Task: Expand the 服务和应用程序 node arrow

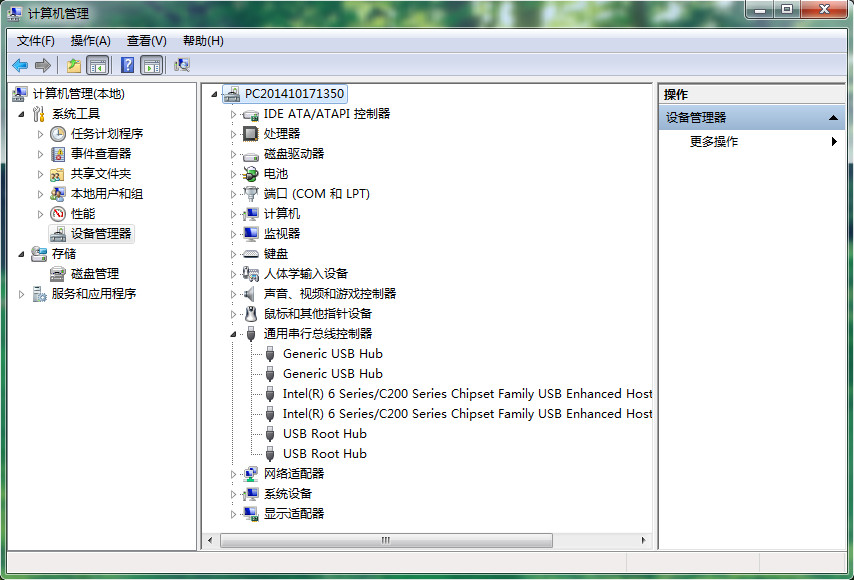Action: pyautogui.click(x=22, y=295)
